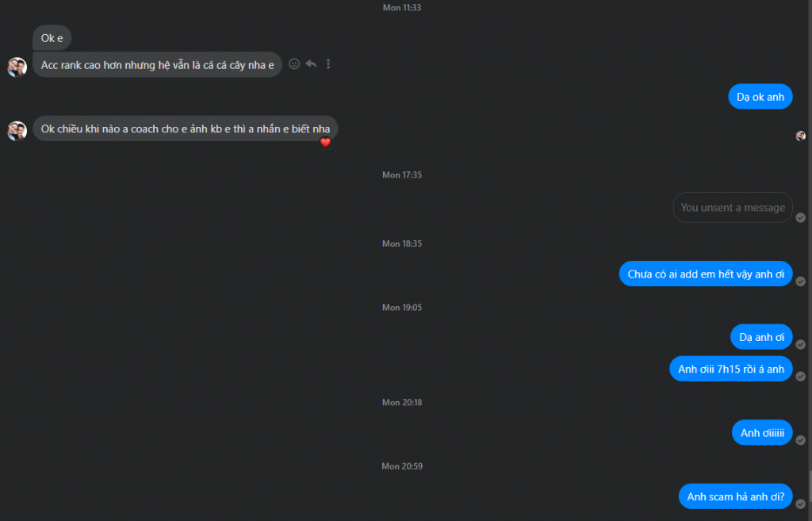Select the Chưa có ai add em hết message
Image resolution: width=812 pixels, height=521 pixels.
point(706,274)
